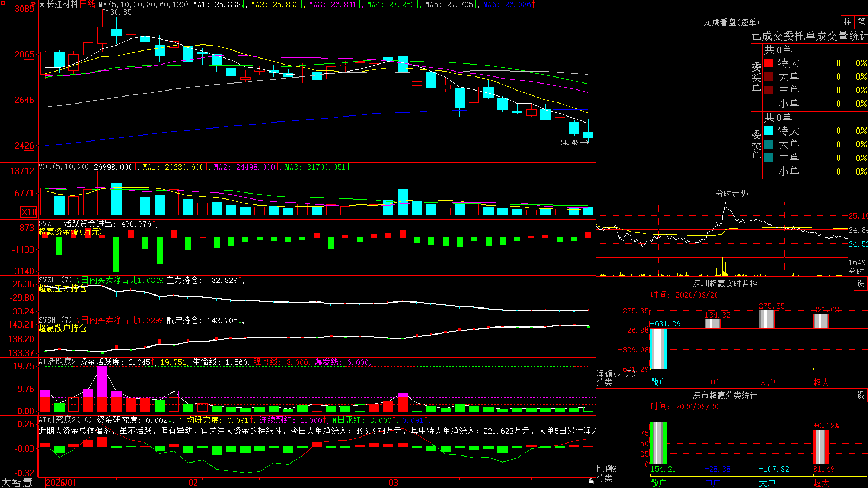Click the 超赢资金流(万元) label
Viewport: 868px width, 488px height.
pyautogui.click(x=70, y=232)
